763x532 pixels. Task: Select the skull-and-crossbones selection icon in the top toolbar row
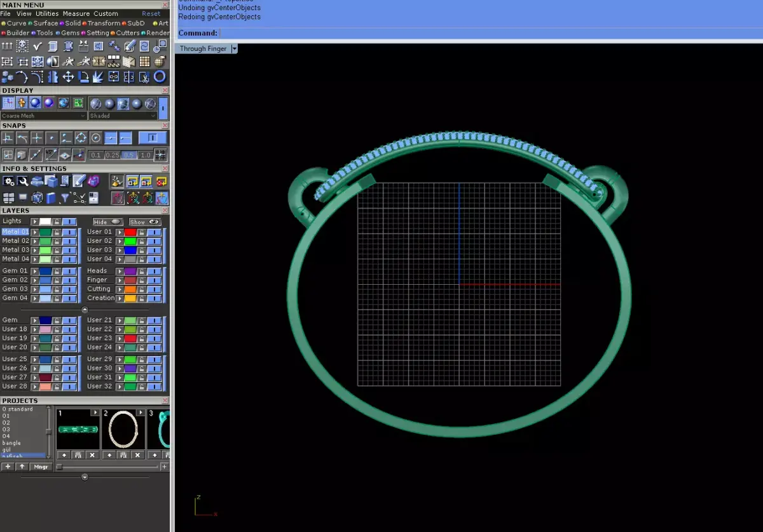coord(22,46)
